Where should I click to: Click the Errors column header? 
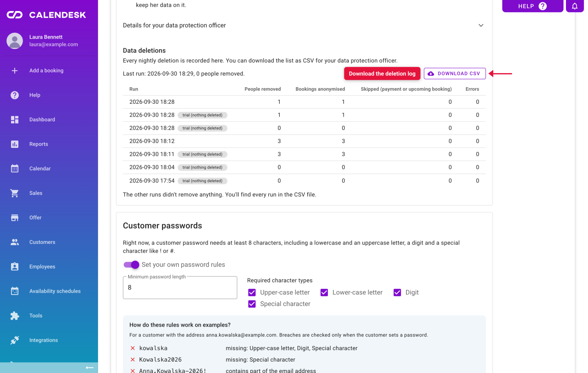pos(472,89)
